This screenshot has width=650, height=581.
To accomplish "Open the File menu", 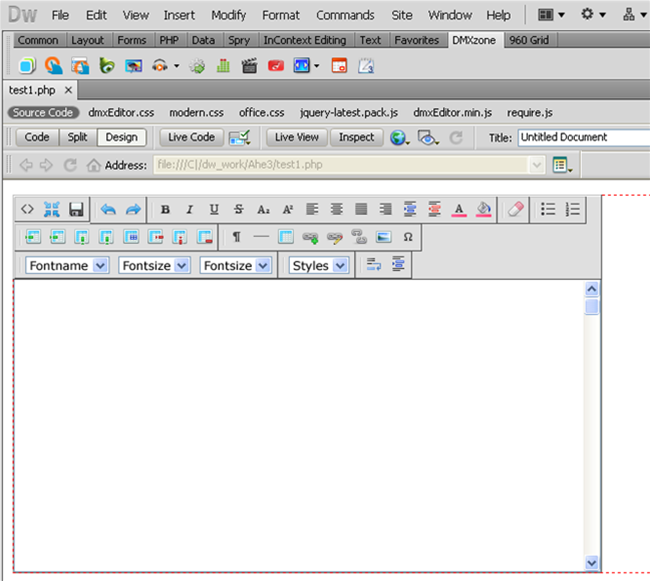I will [60, 15].
